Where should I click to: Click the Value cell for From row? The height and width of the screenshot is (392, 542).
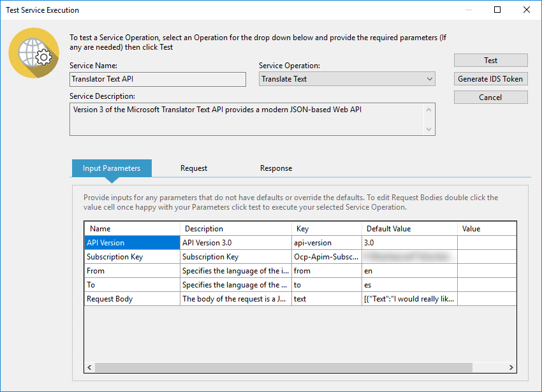point(487,271)
